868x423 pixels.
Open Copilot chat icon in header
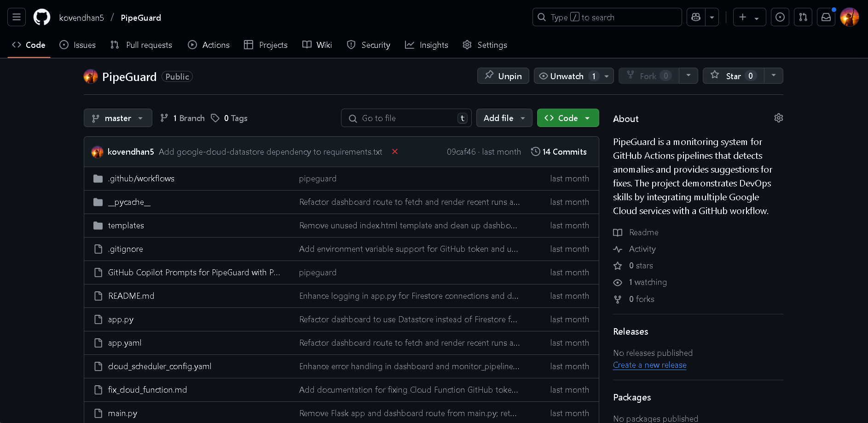696,17
